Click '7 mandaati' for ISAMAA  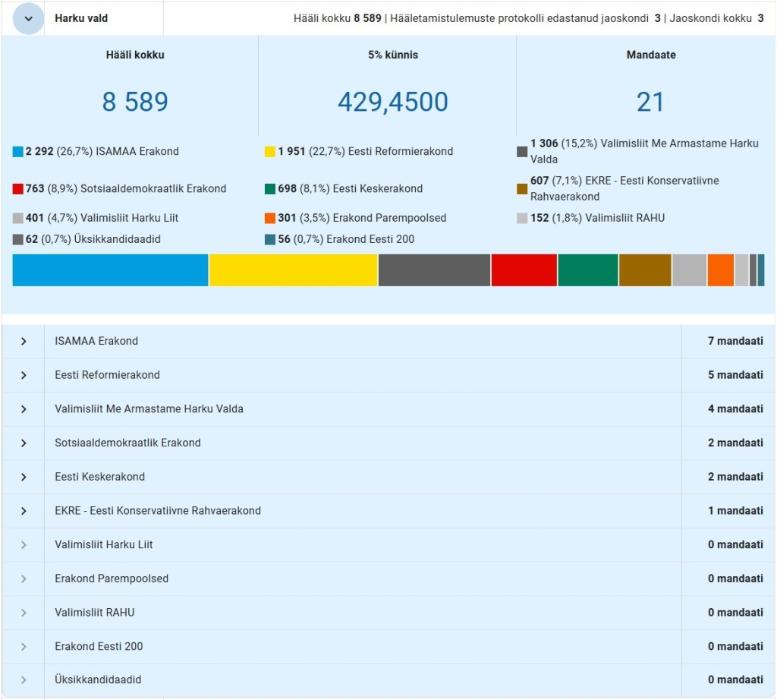(x=735, y=341)
